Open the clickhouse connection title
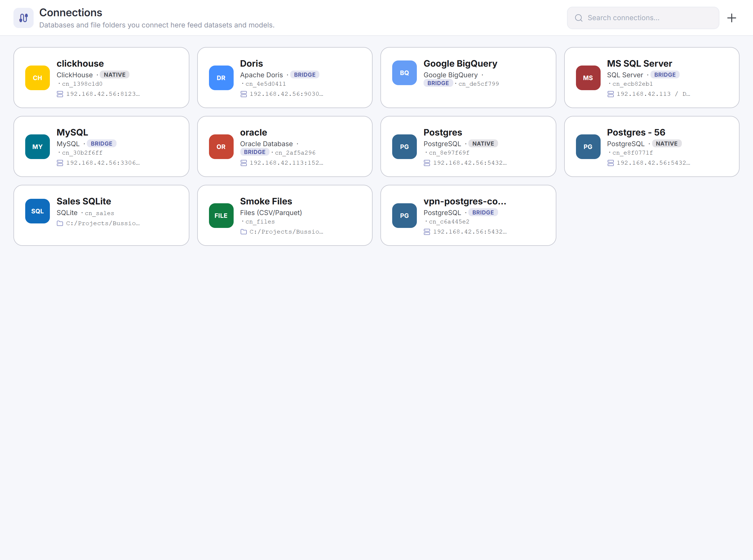This screenshot has height=560, width=753. tap(80, 63)
